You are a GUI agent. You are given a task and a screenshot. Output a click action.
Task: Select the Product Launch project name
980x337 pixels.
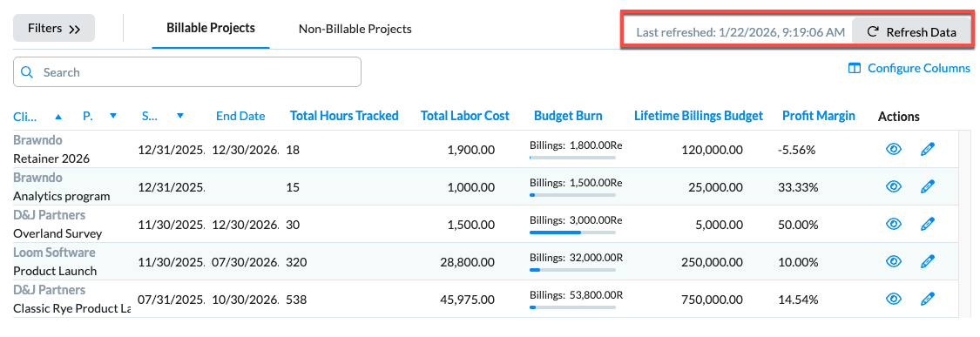pyautogui.click(x=55, y=272)
